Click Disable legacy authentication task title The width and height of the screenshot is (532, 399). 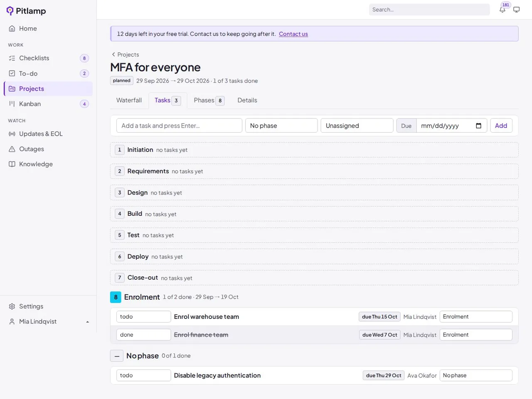coord(217,375)
